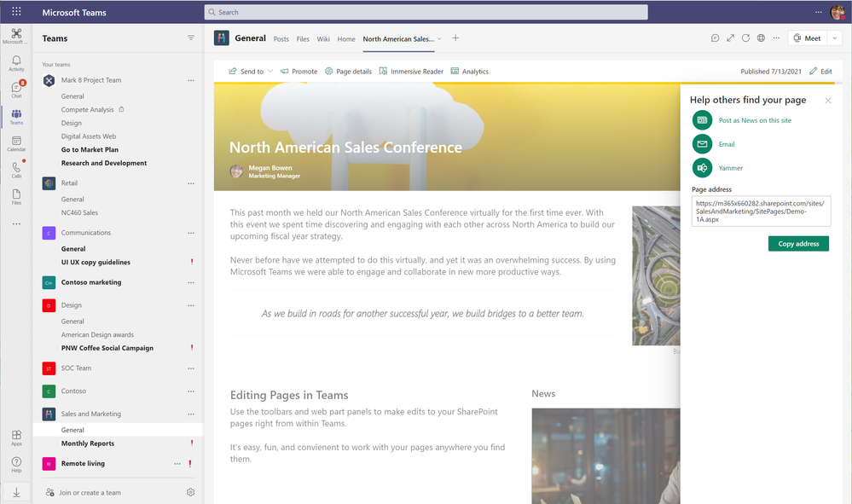Open more options for SOC Team
The height and width of the screenshot is (504, 852).
191,368
